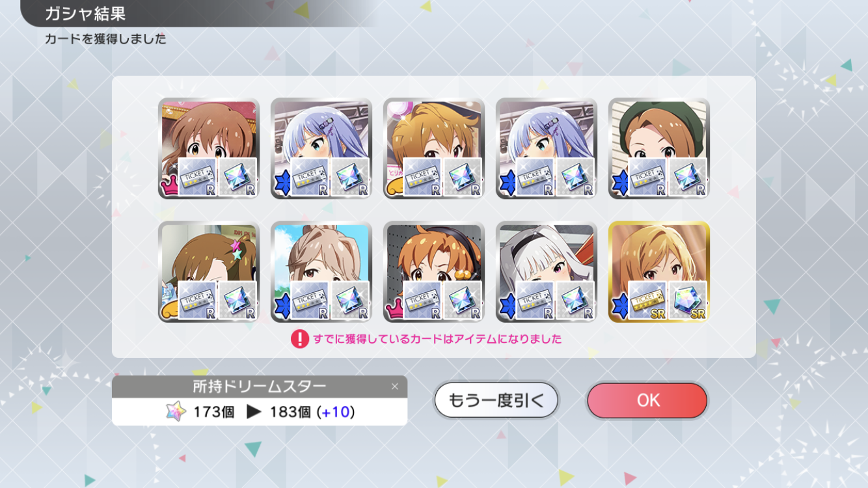Close the 所持ドリームスター panel

point(394,386)
